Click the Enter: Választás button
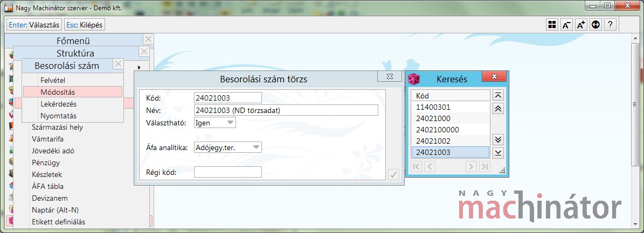This screenshot has width=644, height=233. point(34,25)
